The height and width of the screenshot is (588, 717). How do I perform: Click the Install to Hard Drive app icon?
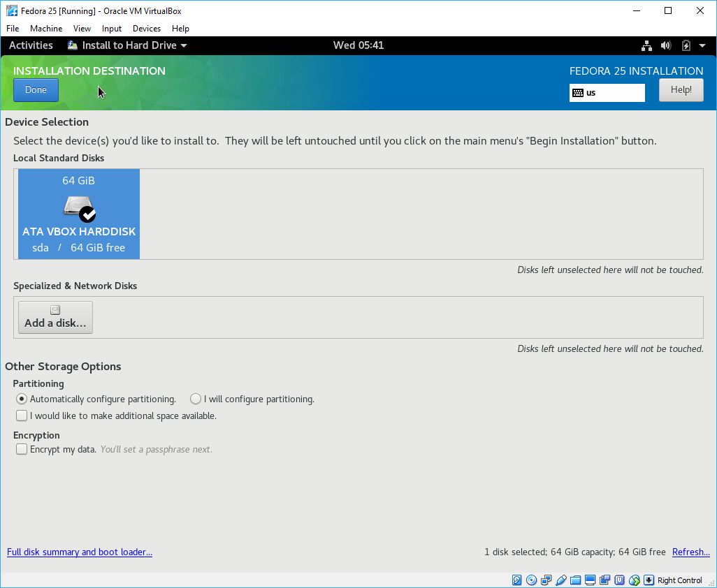pos(72,45)
